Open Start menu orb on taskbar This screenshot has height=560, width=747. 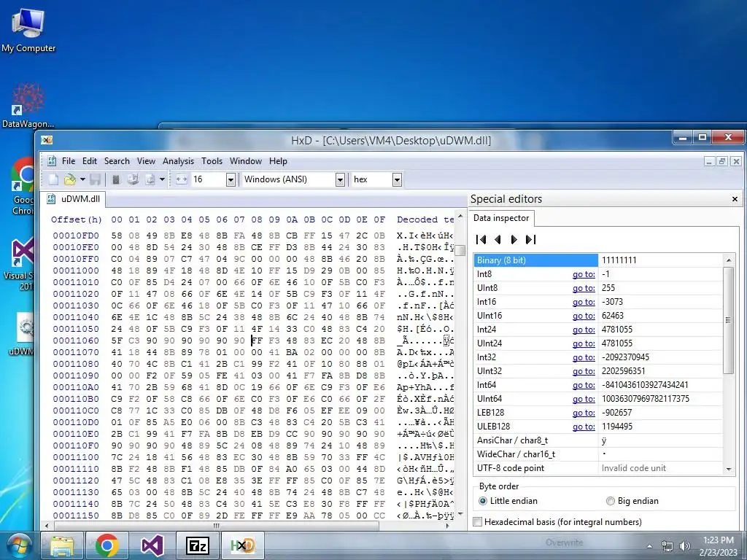(18, 545)
